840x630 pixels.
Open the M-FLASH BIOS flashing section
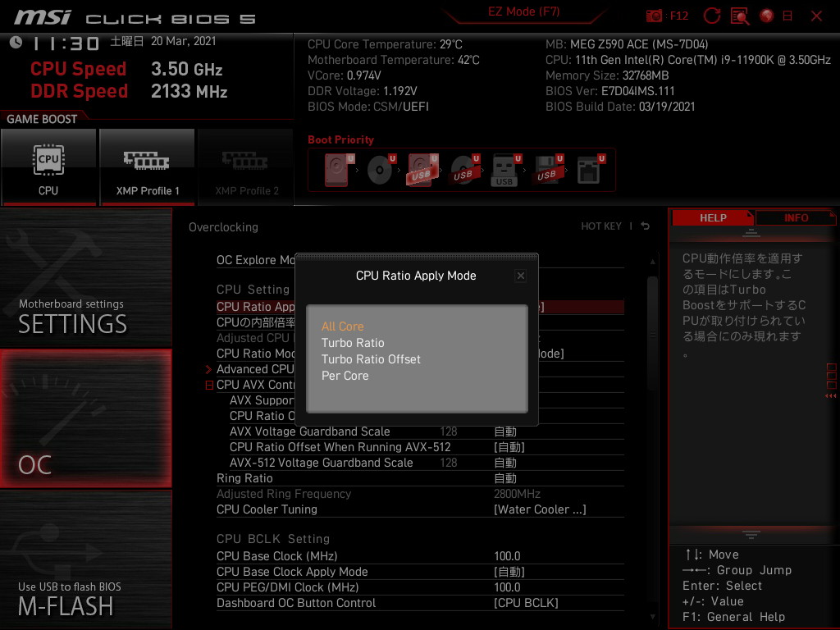86,559
